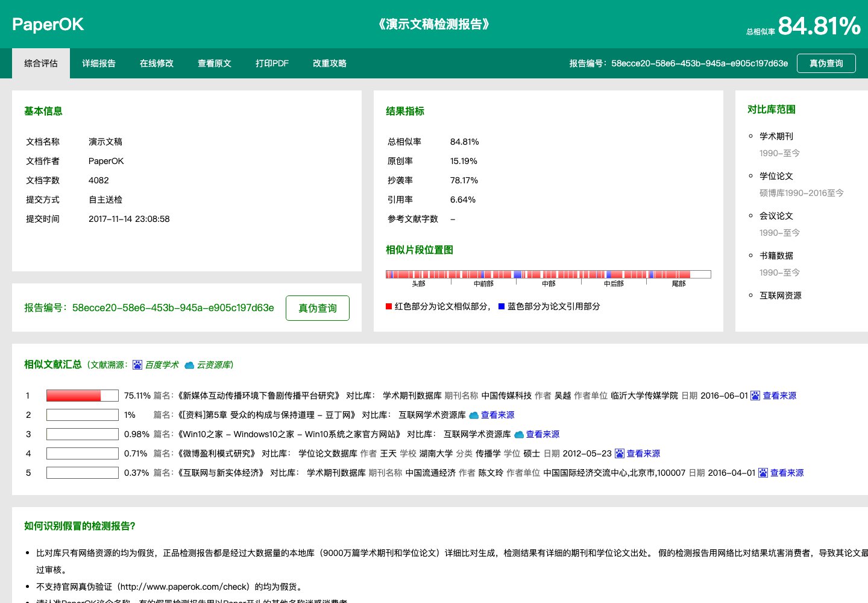Viewport: 868px width, 603px height.
Task: Click the 百度学术 source label
Action: 162,365
